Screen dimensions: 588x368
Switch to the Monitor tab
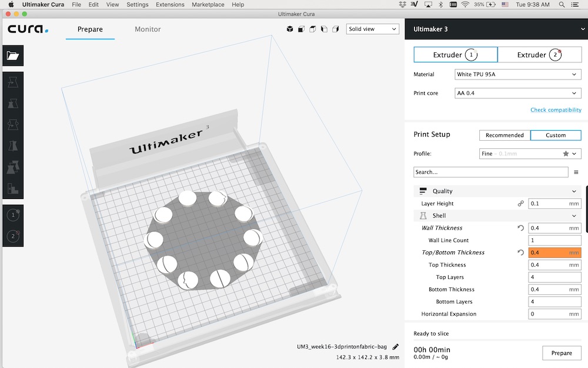tap(148, 29)
